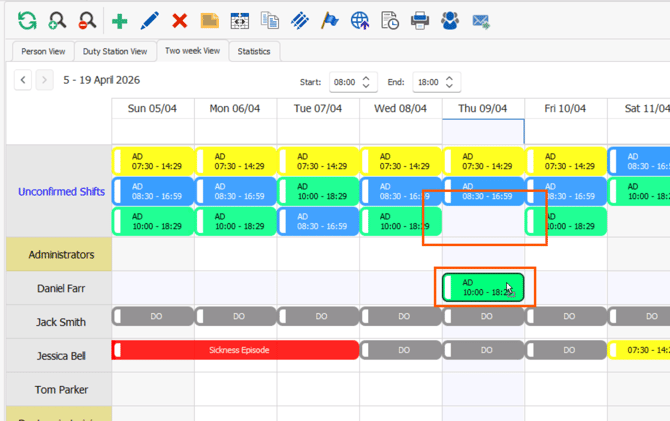
Task: Click the green refresh icon
Action: tap(27, 20)
